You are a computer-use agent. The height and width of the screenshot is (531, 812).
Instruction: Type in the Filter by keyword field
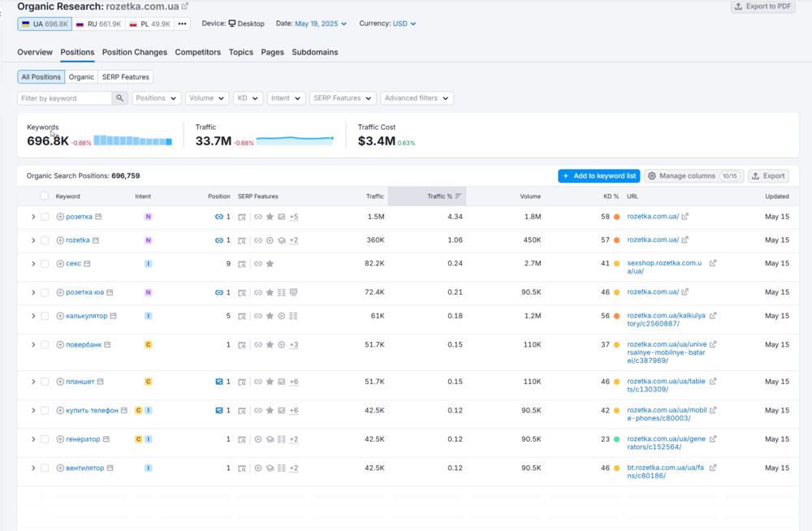click(x=64, y=98)
